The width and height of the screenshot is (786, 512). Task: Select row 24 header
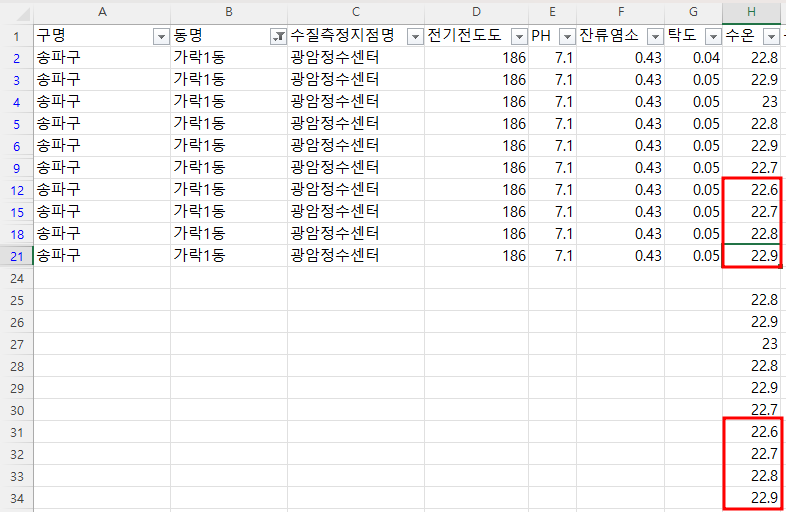[x=17, y=278]
